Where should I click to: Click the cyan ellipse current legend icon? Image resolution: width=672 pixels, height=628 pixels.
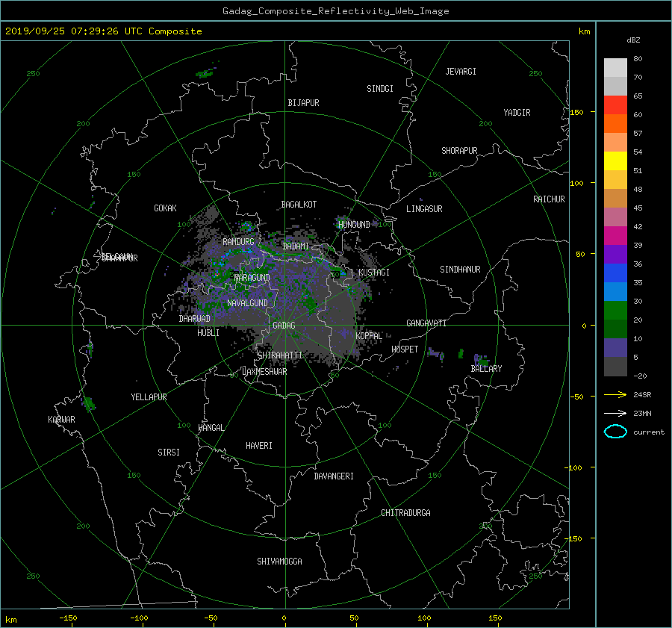pos(615,432)
